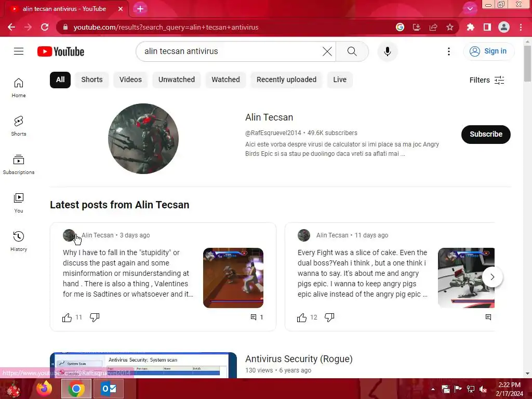Dislike the post from 11 days ago
The width and height of the screenshot is (532, 399).
coord(329,317)
